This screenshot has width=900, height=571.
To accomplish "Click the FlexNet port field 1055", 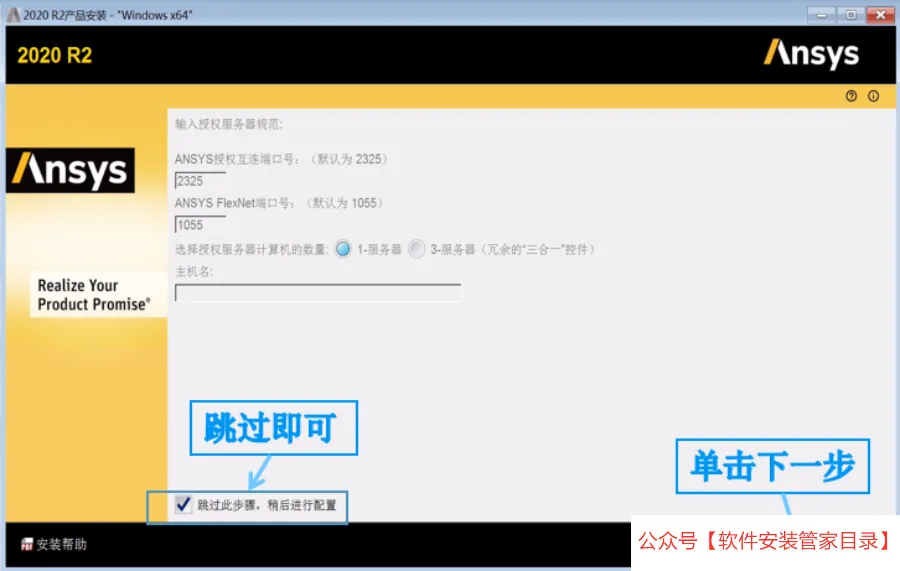I will (200, 224).
